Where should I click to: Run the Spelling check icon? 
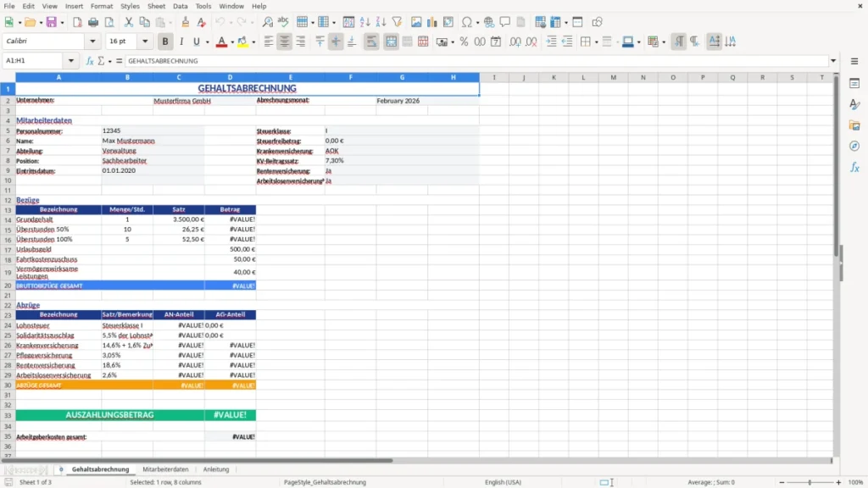[x=283, y=22]
